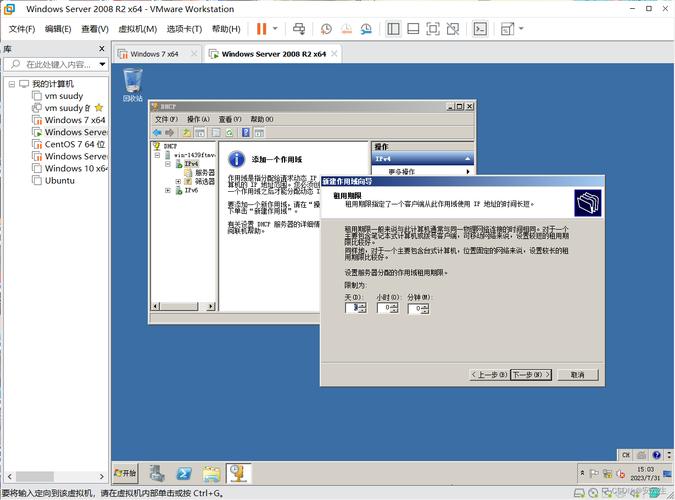675x500 pixels.
Task: Revert to snapshot toolbar icon
Action: click(x=346, y=29)
